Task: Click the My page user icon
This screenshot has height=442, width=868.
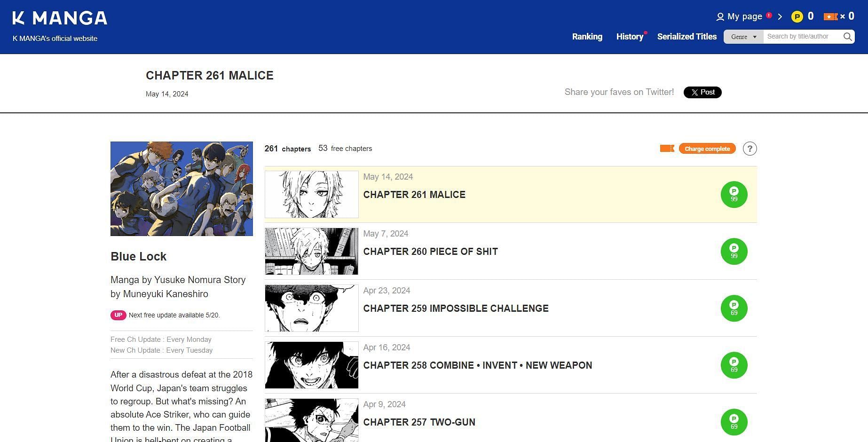Action: 720,17
